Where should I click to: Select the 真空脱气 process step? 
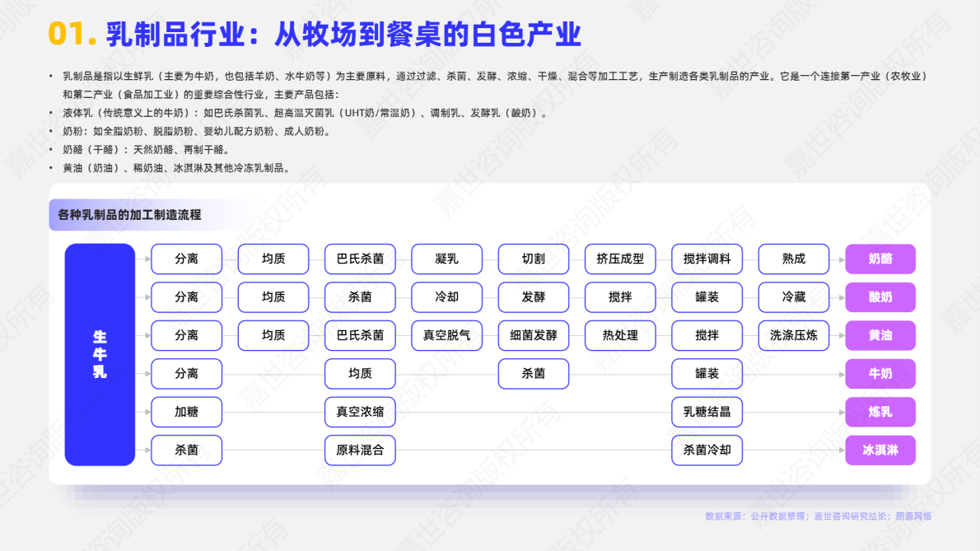point(446,335)
